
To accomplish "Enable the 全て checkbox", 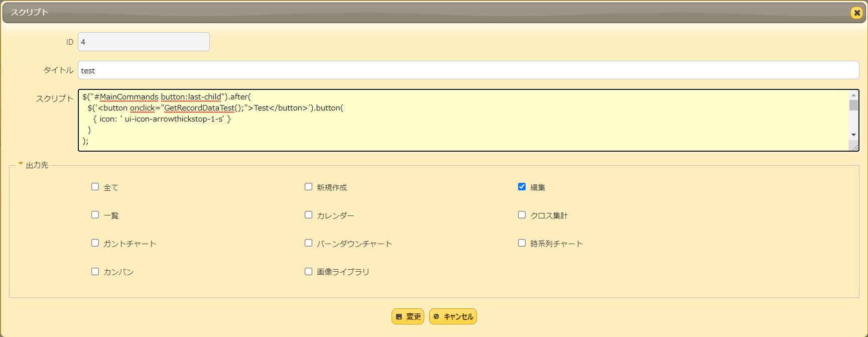I will (x=95, y=187).
